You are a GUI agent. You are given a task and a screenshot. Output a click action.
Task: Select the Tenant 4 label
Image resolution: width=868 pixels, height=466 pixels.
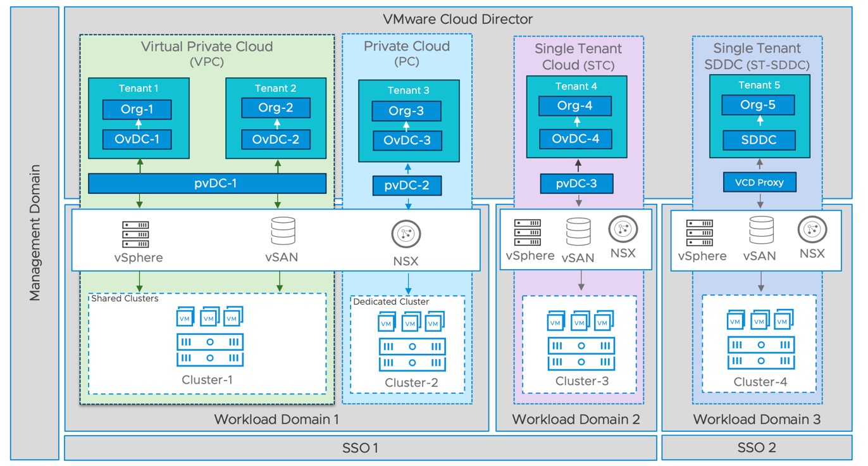pos(576,86)
